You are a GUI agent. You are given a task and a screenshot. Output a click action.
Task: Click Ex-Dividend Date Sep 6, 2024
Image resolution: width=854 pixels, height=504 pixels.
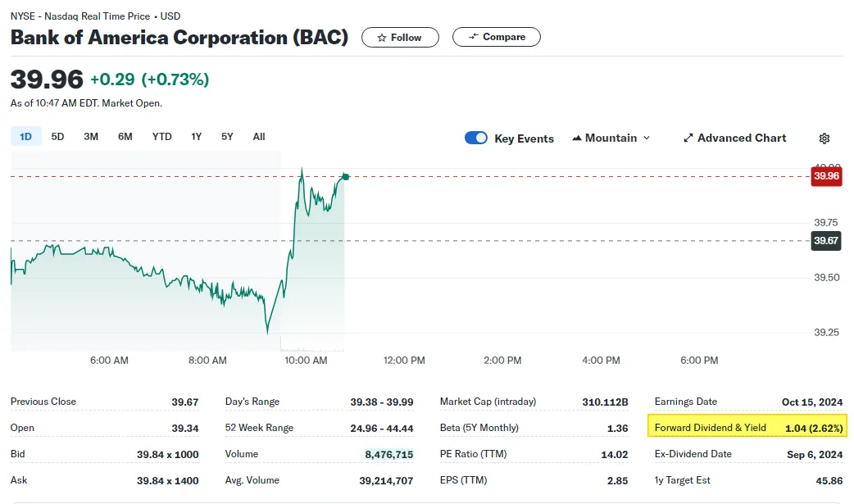815,454
